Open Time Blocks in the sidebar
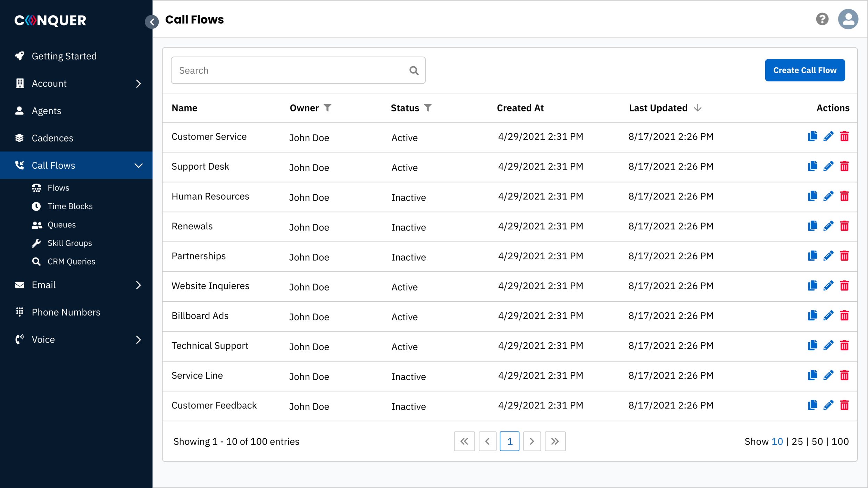The image size is (868, 488). (x=70, y=206)
